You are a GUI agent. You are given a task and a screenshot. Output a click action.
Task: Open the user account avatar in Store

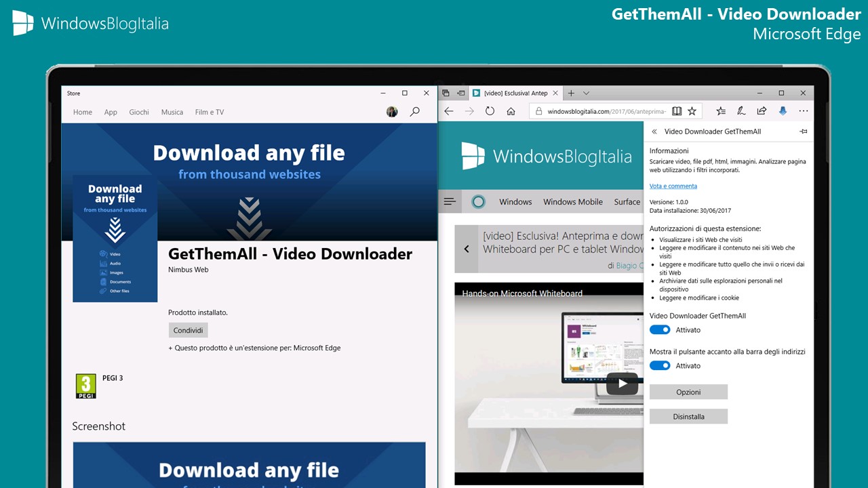pyautogui.click(x=392, y=112)
